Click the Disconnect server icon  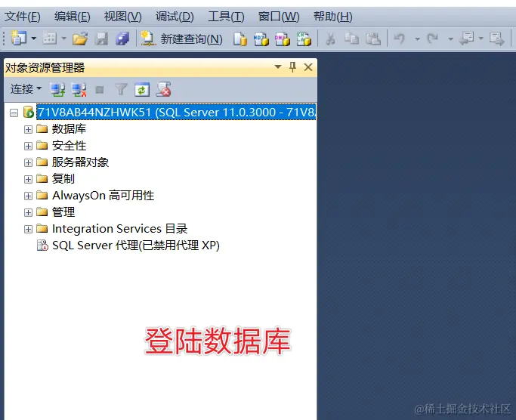(79, 89)
